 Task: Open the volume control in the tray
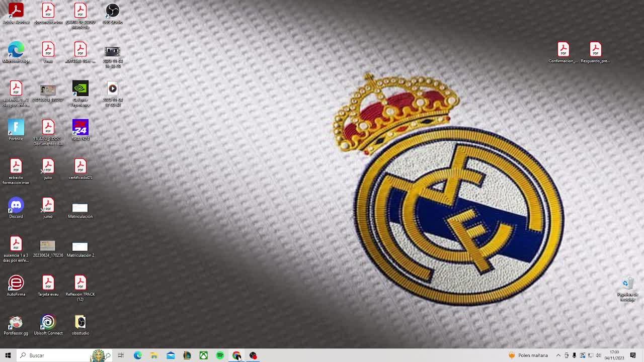598,355
